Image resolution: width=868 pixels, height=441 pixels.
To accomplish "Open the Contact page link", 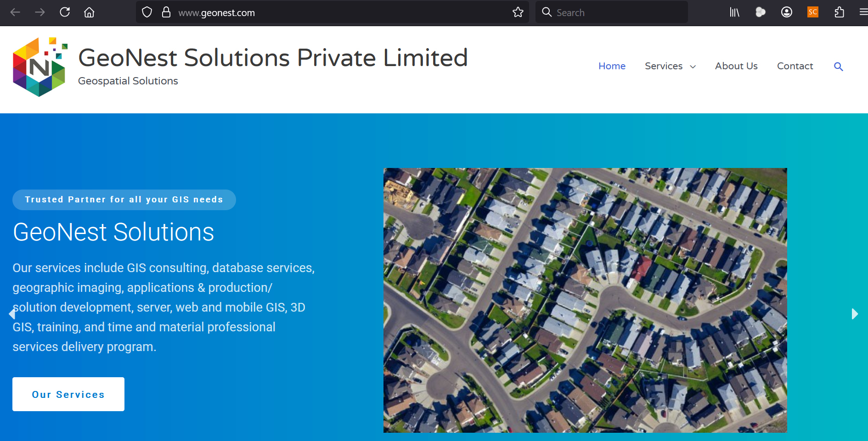I will (x=795, y=66).
